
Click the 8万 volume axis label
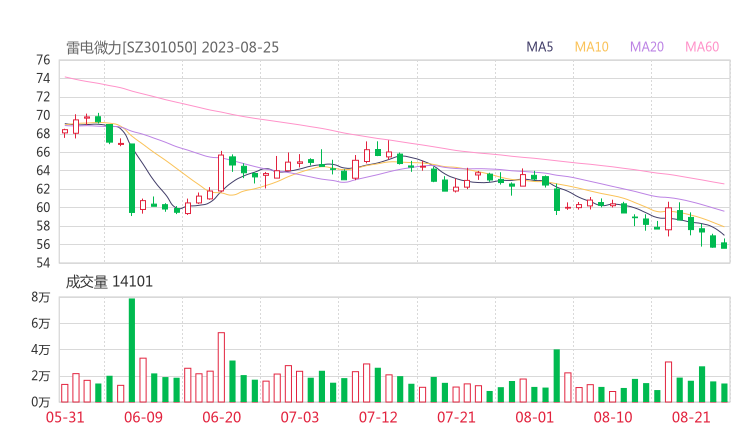click(x=41, y=297)
